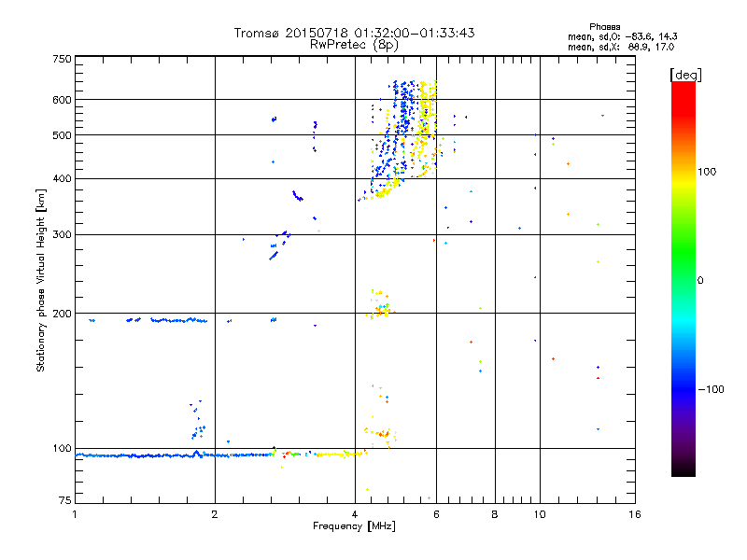
Task: Click the blue point cluster above 100 km near 1.8 MHz
Action: point(198,420)
